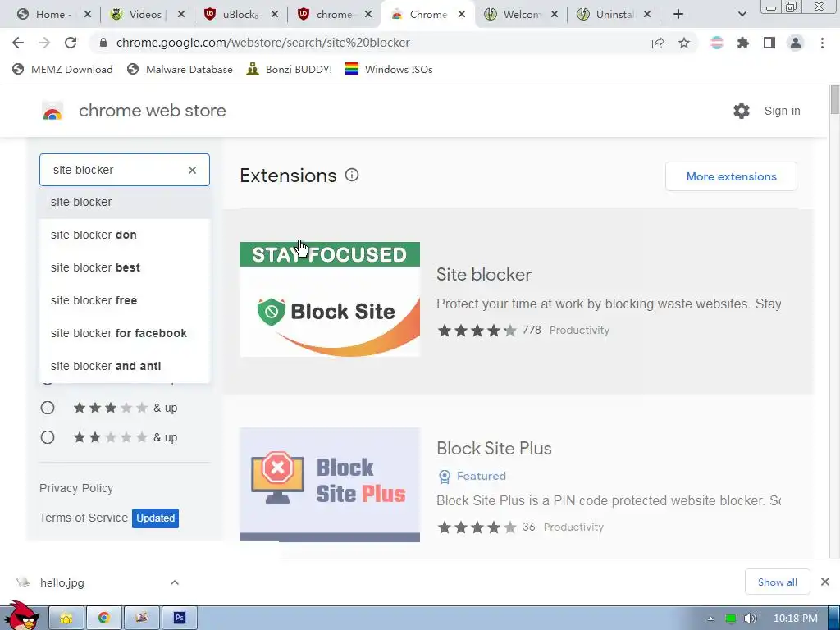Screen dimensions: 840x630
Task: Open the file explorer taskbar icon
Action: [x=66, y=619]
